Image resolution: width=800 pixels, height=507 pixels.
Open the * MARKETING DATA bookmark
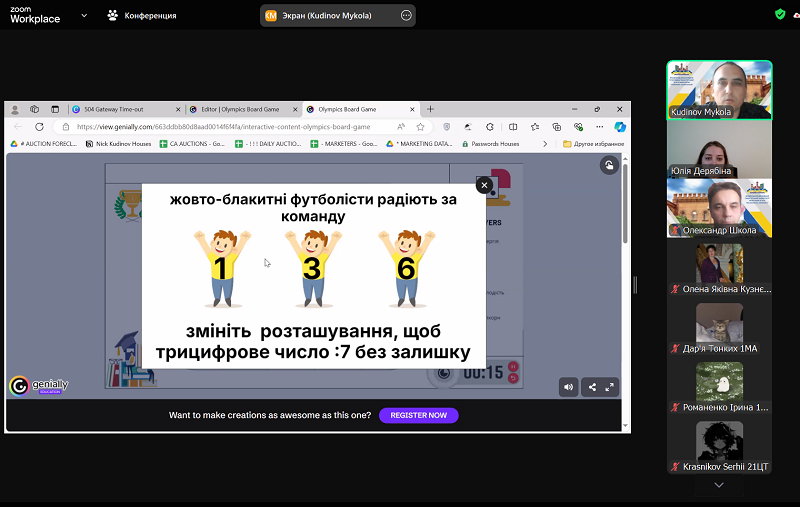[419, 144]
